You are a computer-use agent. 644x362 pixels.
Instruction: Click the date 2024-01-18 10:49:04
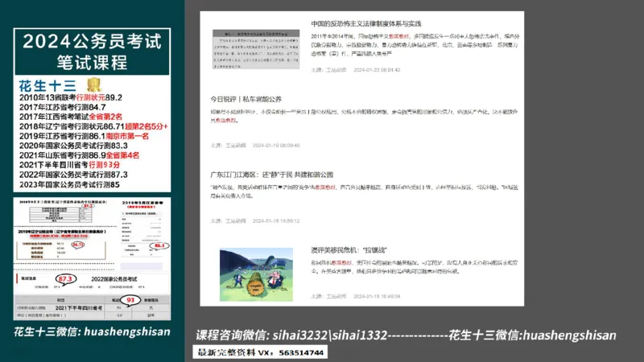(x=377, y=296)
